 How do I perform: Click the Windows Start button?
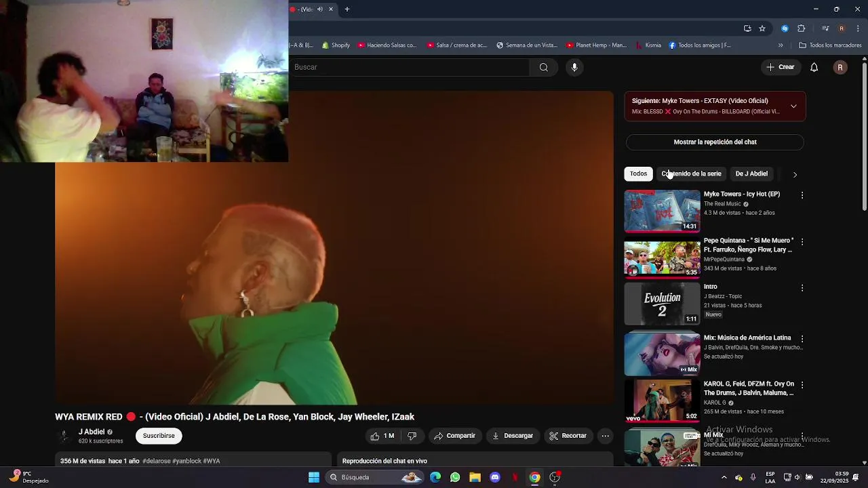point(314,477)
